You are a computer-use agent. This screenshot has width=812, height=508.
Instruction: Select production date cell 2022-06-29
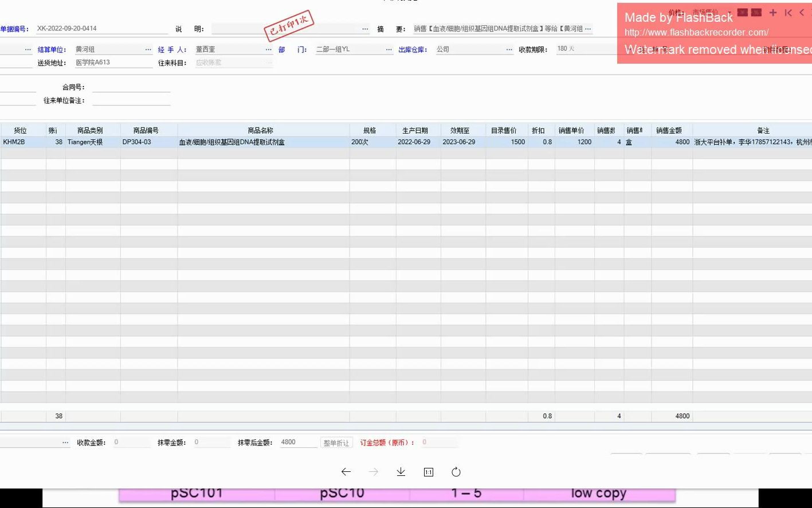tap(418, 142)
